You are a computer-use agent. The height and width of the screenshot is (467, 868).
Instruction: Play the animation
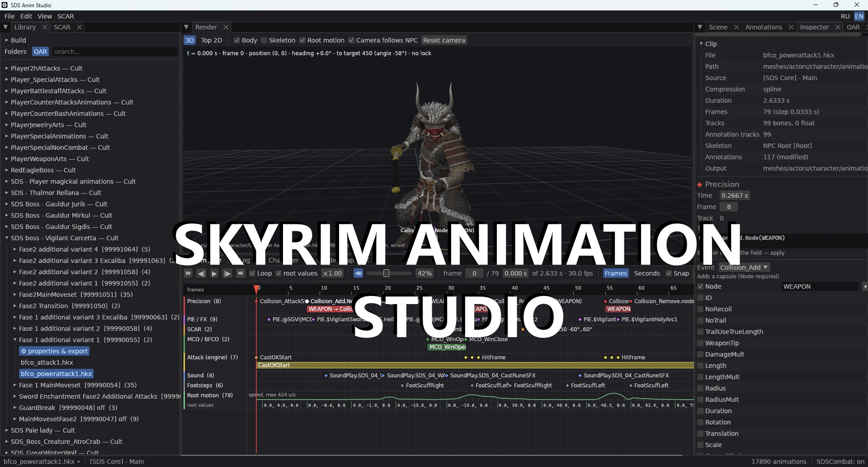[214, 273]
